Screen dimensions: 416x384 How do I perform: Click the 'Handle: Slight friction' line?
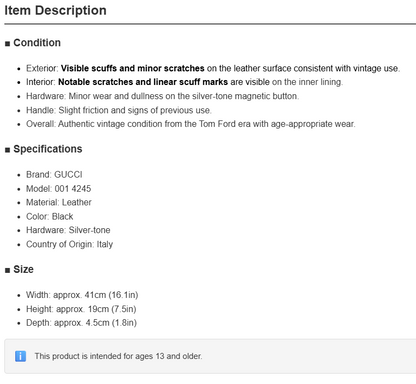pyautogui.click(x=119, y=110)
